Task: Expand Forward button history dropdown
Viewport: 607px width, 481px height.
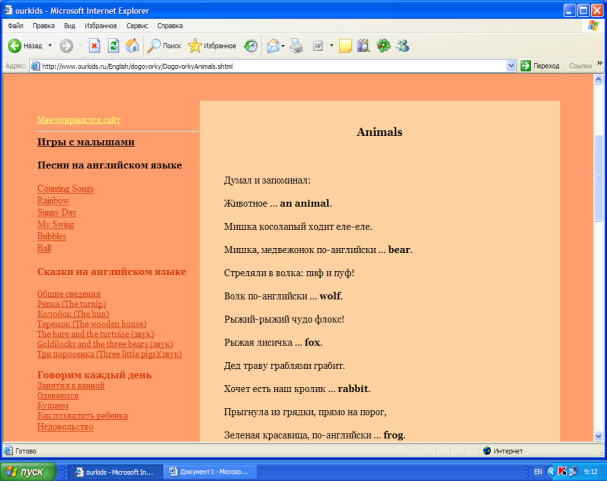Action: coord(80,46)
